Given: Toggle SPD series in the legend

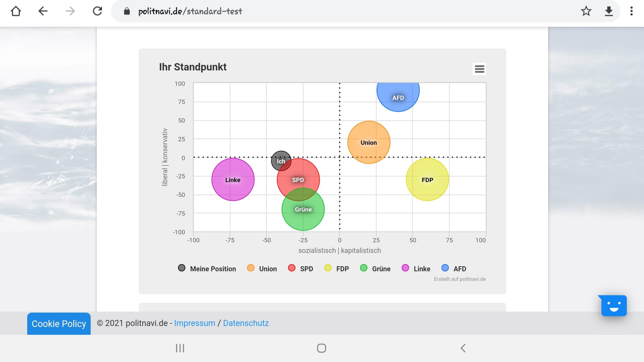Looking at the screenshot, I should point(300,268).
